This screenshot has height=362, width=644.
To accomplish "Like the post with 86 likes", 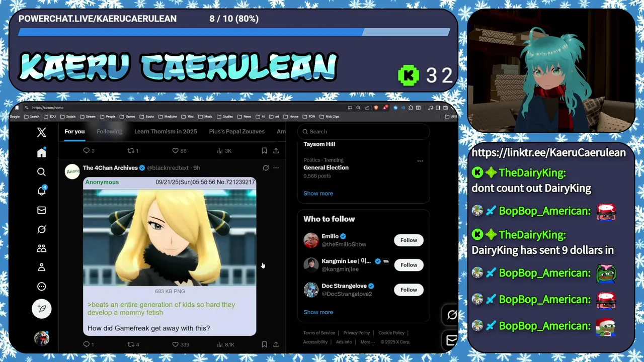I will click(179, 150).
